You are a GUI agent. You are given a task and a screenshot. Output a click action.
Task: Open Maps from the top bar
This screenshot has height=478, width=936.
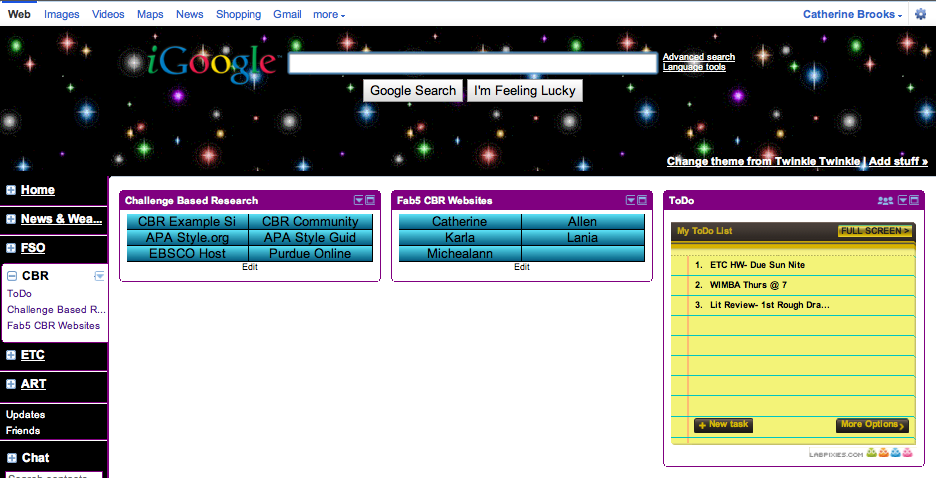[x=150, y=14]
